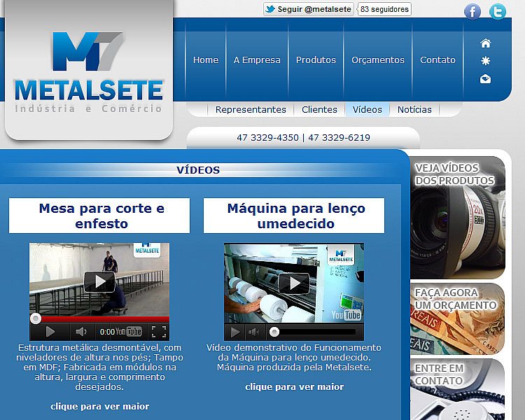The height and width of the screenshot is (420, 525).
Task: Open the Contato menu item
Action: pos(437,60)
